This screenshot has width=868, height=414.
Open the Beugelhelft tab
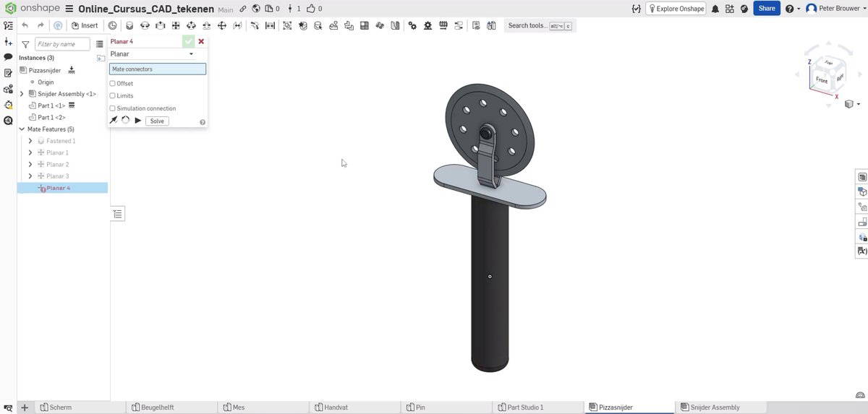click(x=172, y=407)
